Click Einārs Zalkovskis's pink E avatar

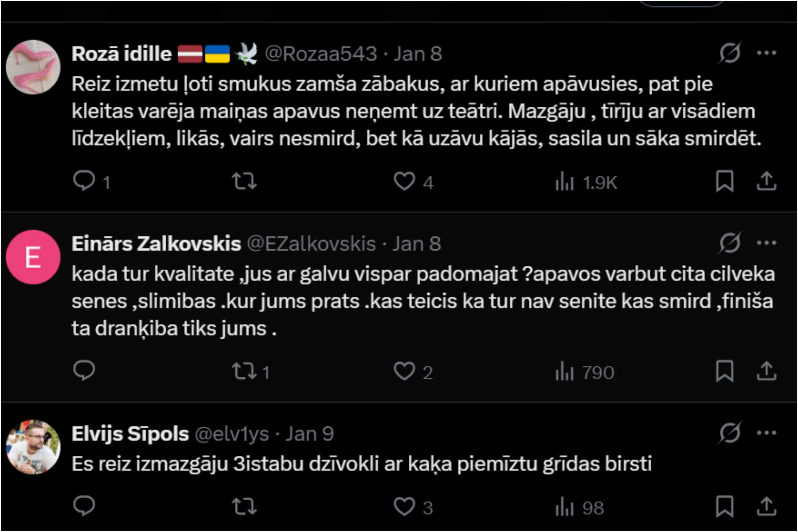click(33, 257)
